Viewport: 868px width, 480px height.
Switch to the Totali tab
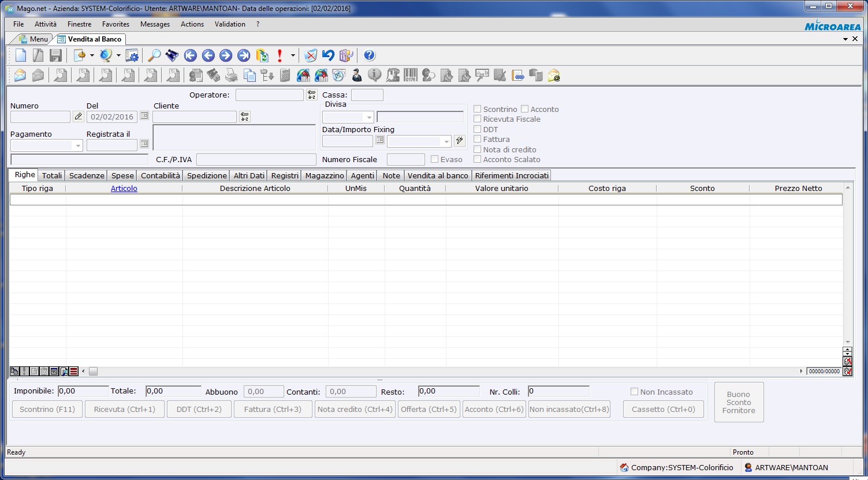coord(52,175)
